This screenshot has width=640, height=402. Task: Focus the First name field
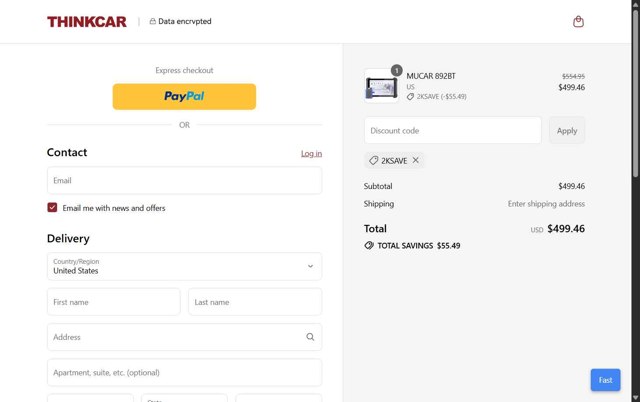[113, 302]
